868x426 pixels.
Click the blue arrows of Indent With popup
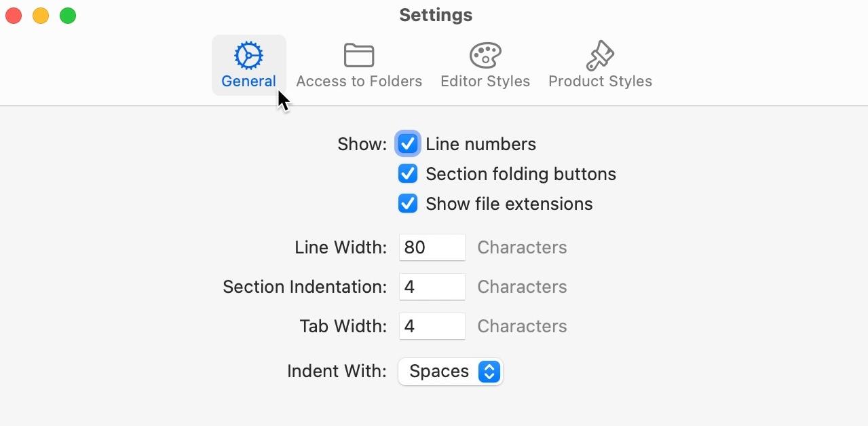tap(489, 372)
